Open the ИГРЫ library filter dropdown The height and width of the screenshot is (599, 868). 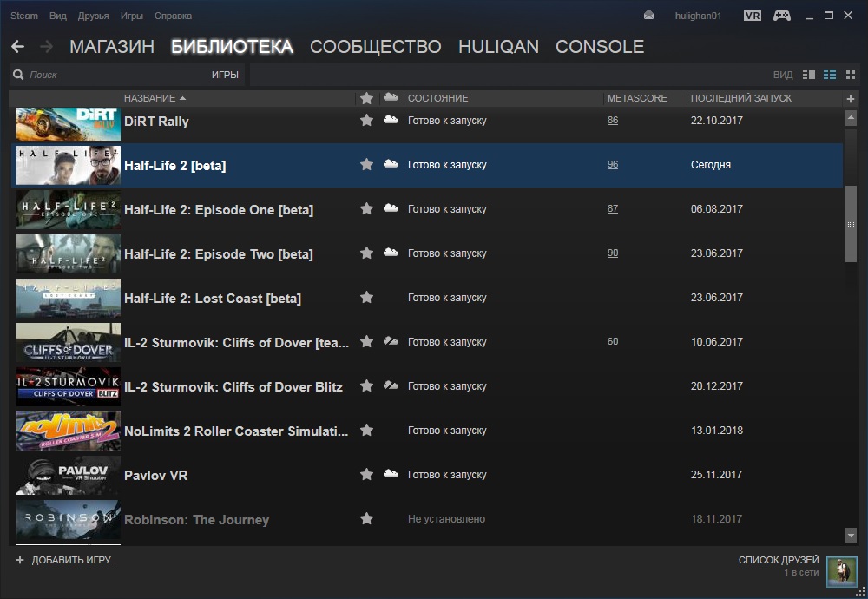coord(225,75)
